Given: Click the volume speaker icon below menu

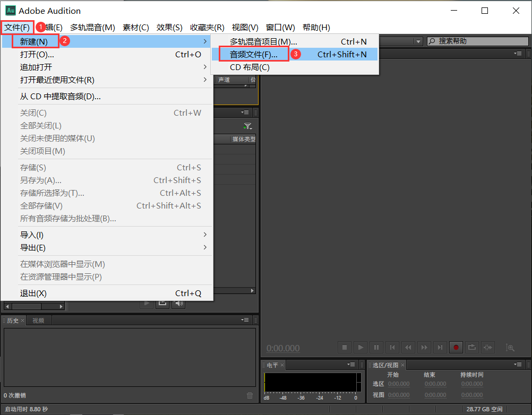Looking at the screenshot, I should pyautogui.click(x=179, y=303).
